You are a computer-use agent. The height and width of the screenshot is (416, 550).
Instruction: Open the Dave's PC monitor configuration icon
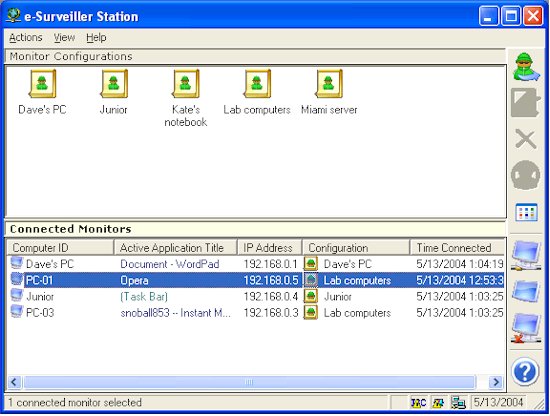[x=42, y=84]
